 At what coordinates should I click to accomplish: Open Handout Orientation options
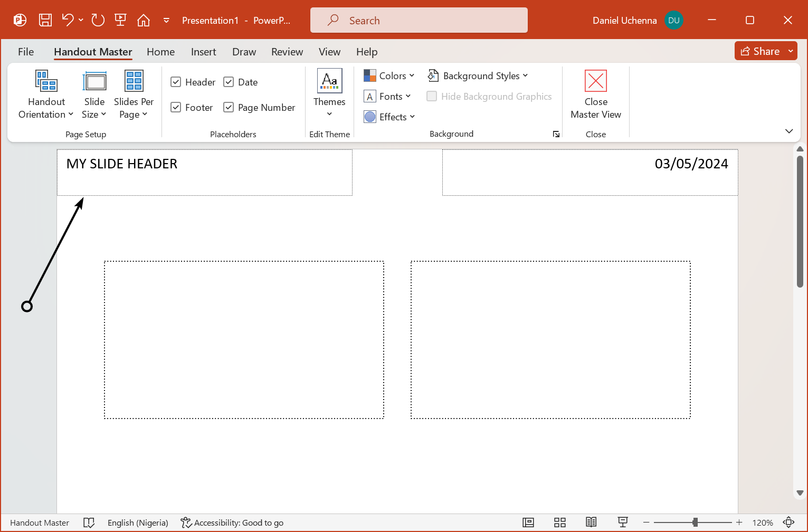point(46,95)
